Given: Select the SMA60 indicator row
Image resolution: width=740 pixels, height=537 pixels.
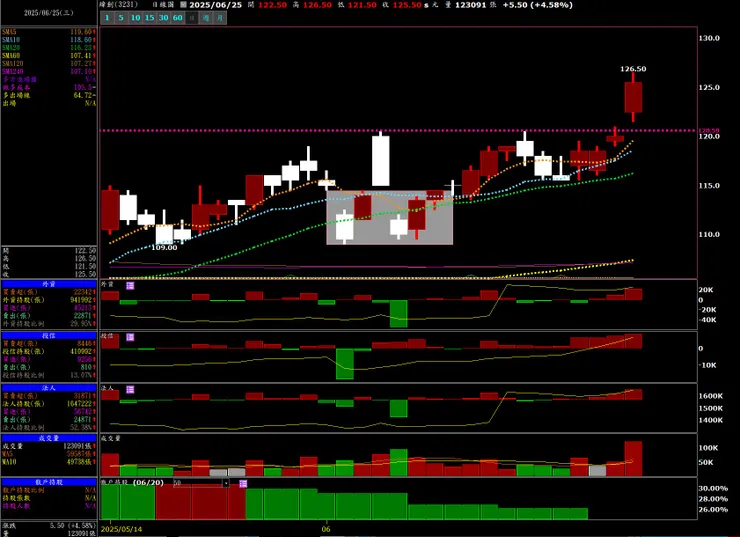Looking at the screenshot, I should click(x=49, y=56).
